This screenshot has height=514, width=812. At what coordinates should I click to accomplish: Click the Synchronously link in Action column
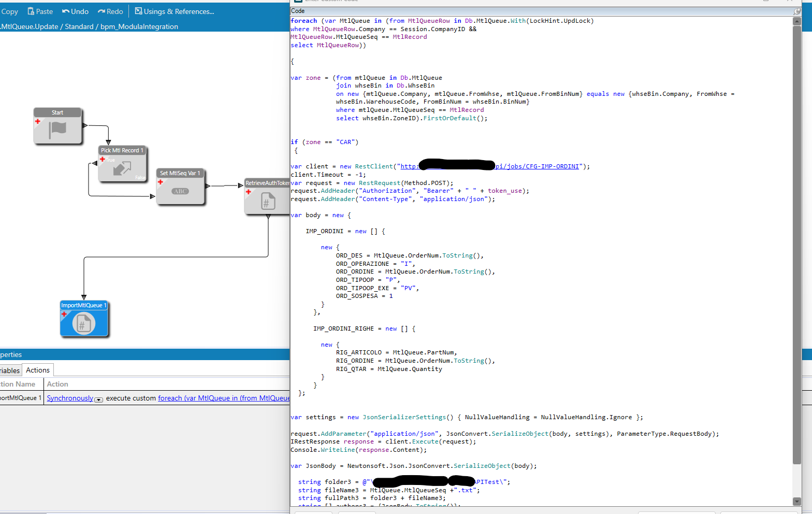click(x=70, y=398)
